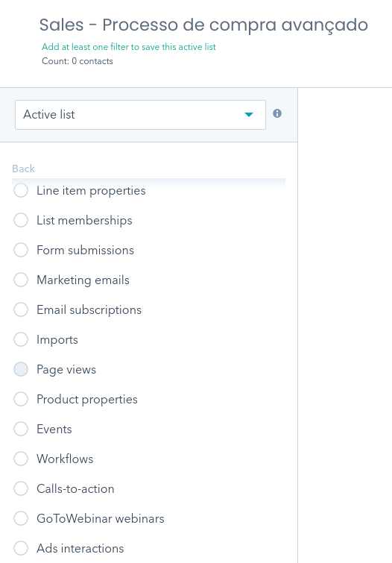Screen dimensions: 392x563
Task: Choose Email subscriptions radio option
Action: click(x=21, y=309)
